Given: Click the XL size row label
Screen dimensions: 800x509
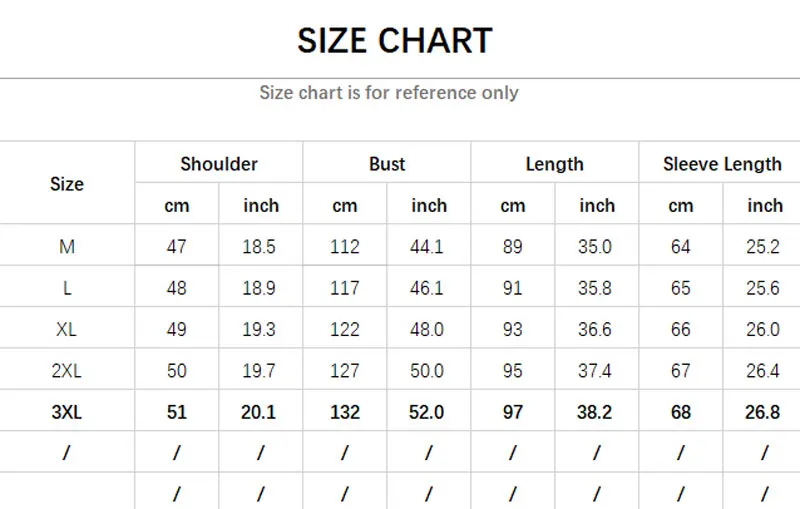Looking at the screenshot, I should point(67,329).
